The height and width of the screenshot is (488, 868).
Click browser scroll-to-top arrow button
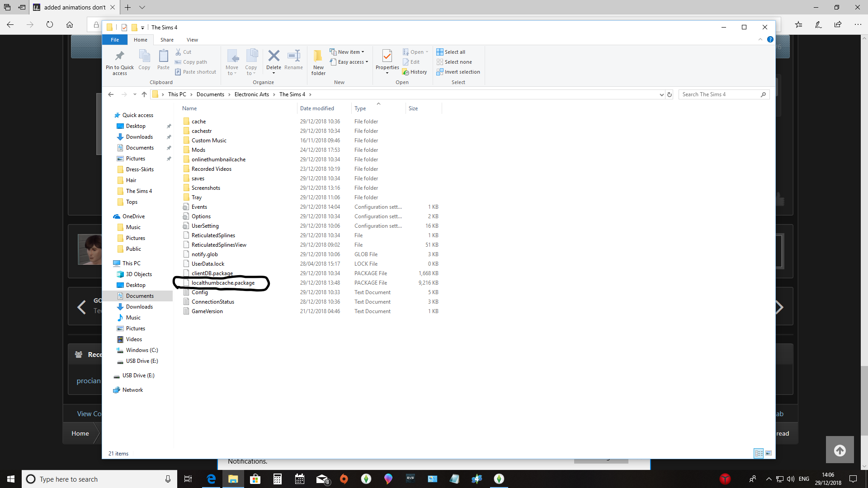[x=840, y=450]
